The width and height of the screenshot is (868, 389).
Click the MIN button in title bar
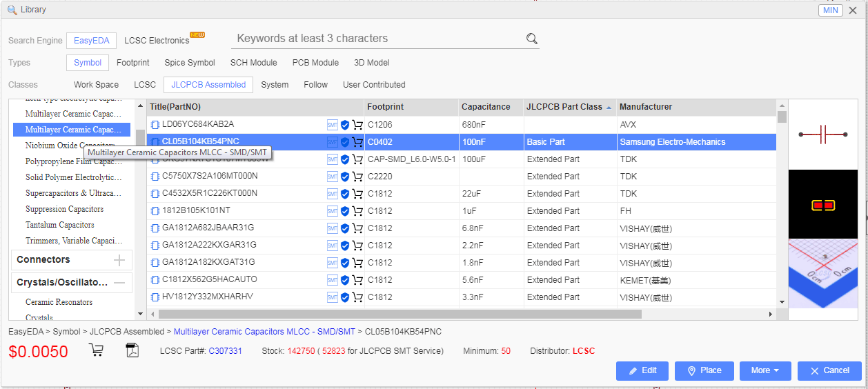click(830, 10)
